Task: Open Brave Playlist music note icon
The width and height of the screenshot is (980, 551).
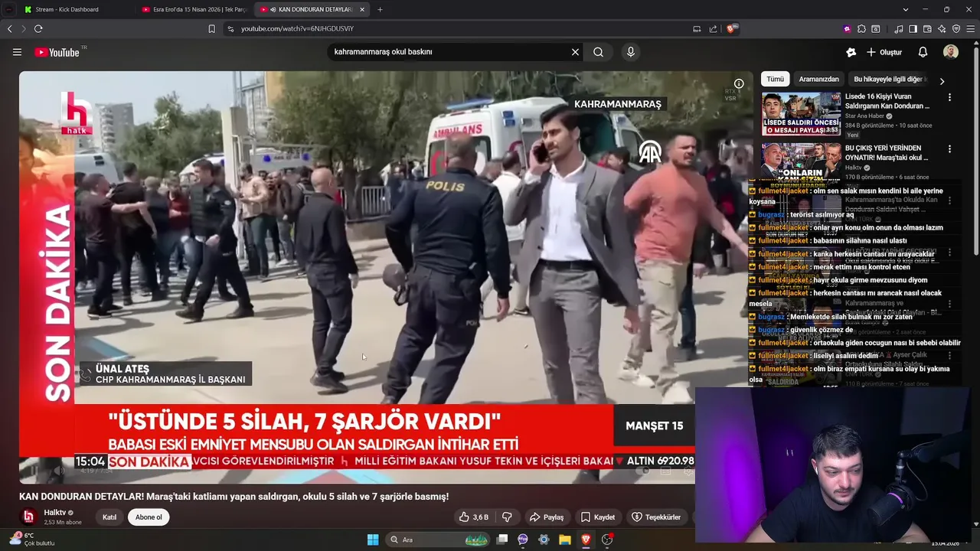Action: 899,28
